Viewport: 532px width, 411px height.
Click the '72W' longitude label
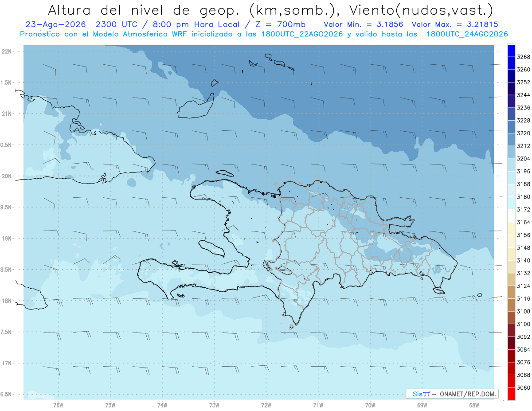(x=266, y=405)
